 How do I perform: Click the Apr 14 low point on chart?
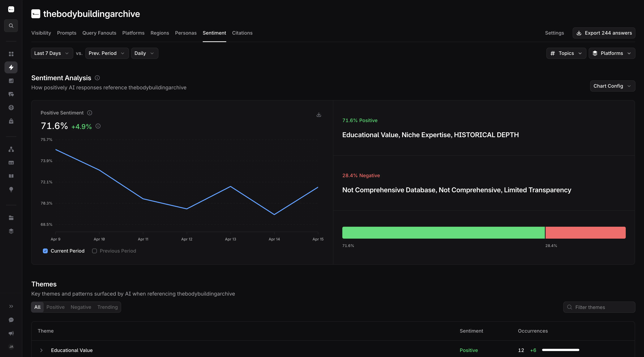point(274,214)
